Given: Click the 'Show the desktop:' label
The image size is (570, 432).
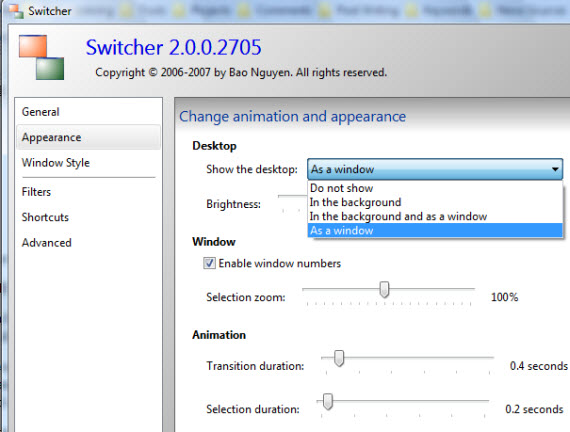Looking at the screenshot, I should [x=252, y=169].
